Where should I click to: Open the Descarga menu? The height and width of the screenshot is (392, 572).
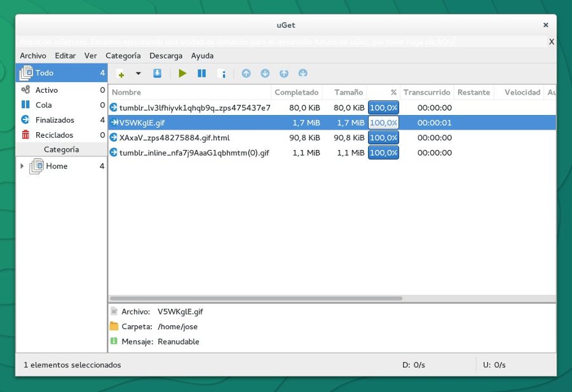(x=166, y=56)
